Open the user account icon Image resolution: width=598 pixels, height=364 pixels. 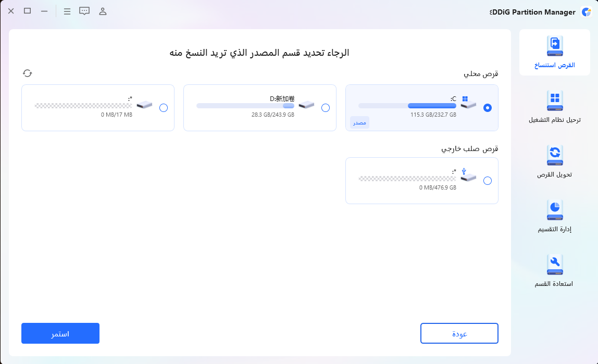pos(103,11)
